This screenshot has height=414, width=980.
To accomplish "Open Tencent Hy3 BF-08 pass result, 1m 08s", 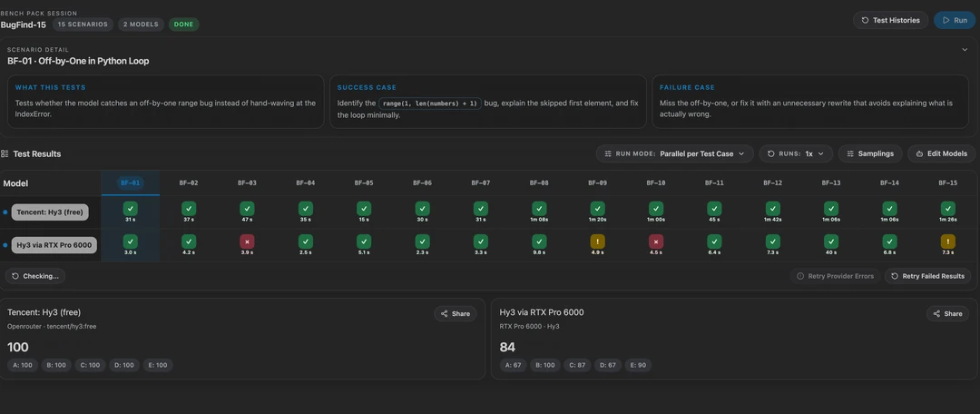I will point(539,209).
